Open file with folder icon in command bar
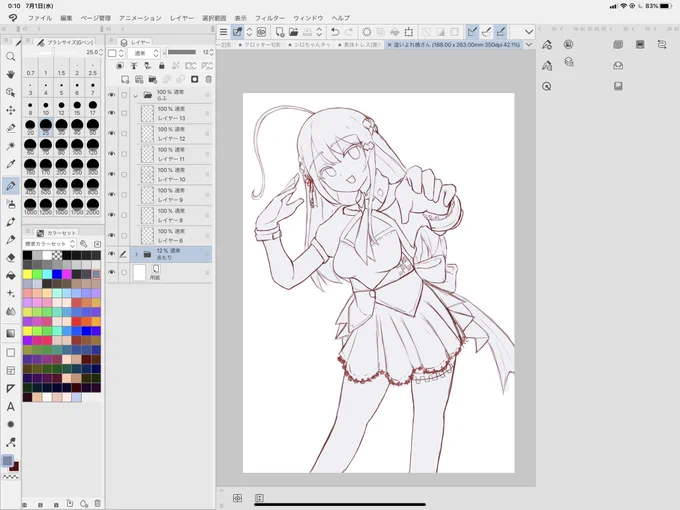This screenshot has height=510, width=680. (x=294, y=32)
